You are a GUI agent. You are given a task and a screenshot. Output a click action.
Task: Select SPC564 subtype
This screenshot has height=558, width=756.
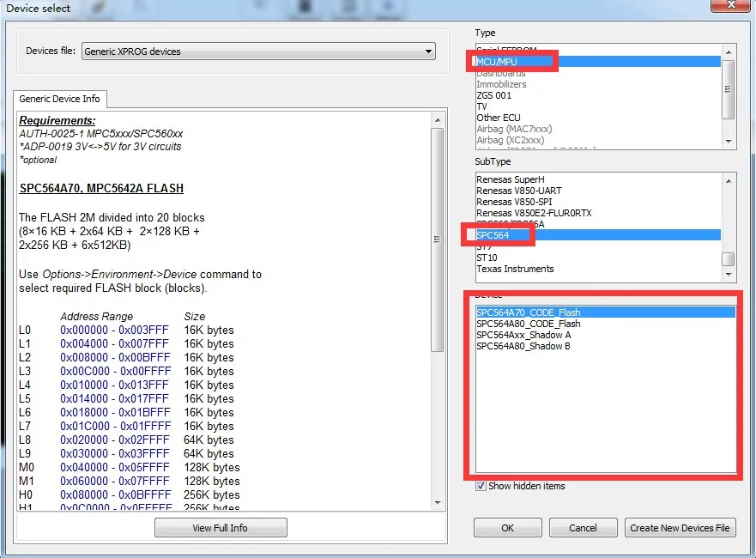click(598, 235)
